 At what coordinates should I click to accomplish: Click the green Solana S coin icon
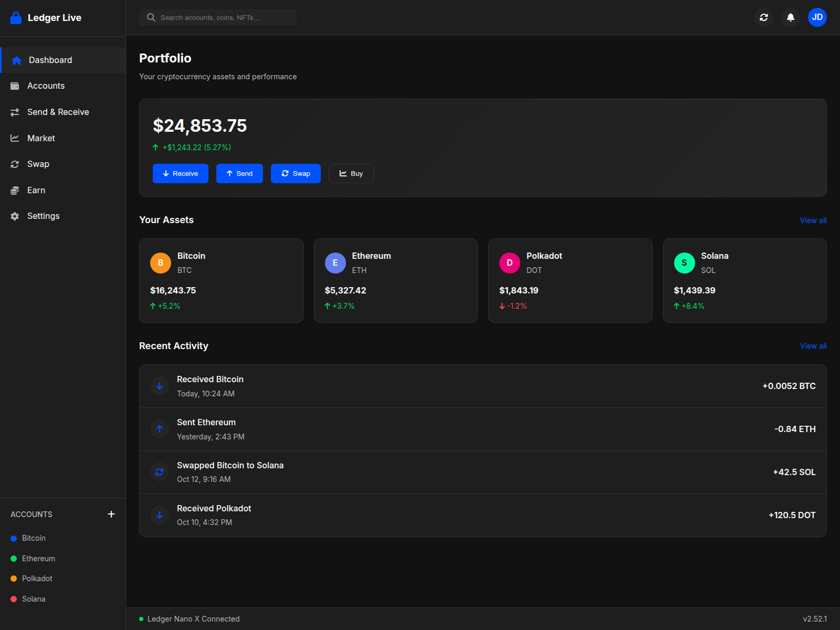click(685, 263)
